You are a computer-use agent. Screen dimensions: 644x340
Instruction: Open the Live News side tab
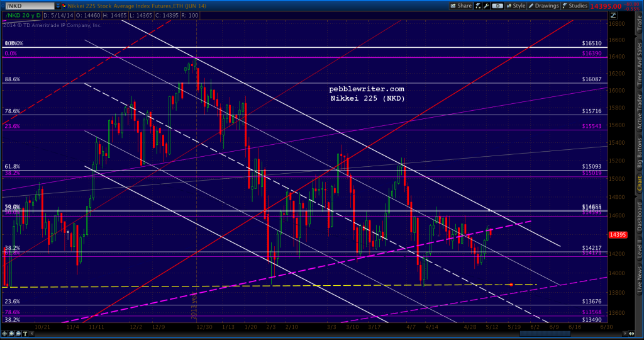click(640, 280)
